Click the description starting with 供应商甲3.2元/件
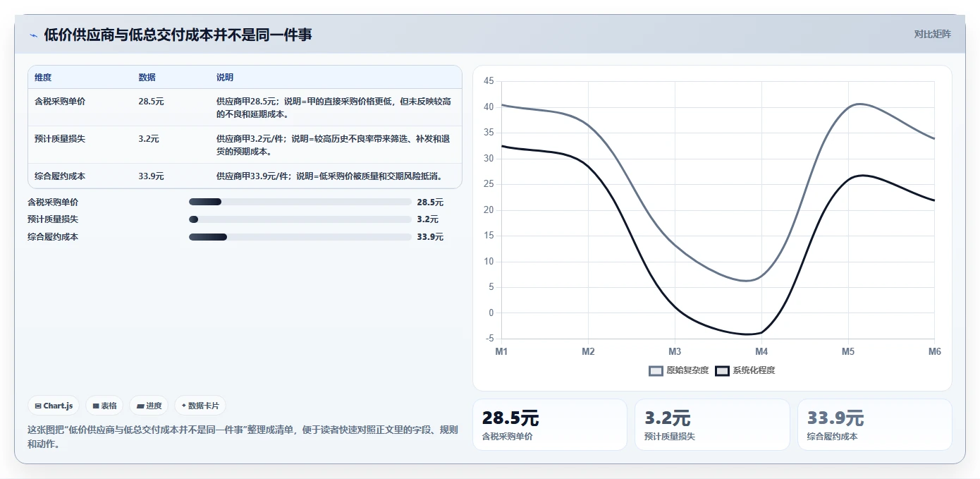Viewport: 980px width, 479px height. tap(333, 145)
